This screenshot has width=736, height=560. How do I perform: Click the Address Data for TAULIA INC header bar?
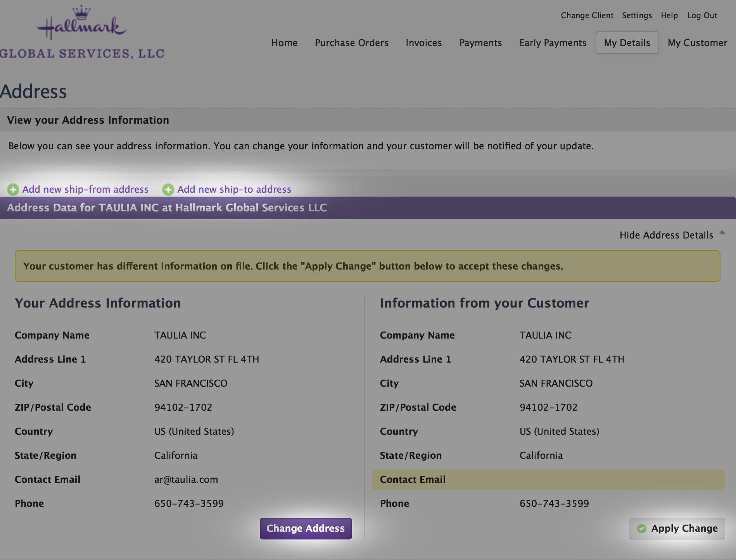point(368,208)
